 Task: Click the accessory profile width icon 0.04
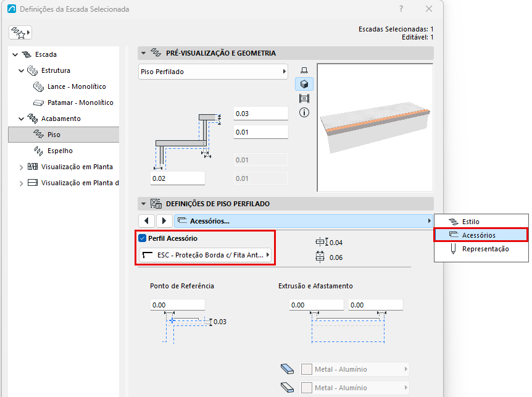322,242
